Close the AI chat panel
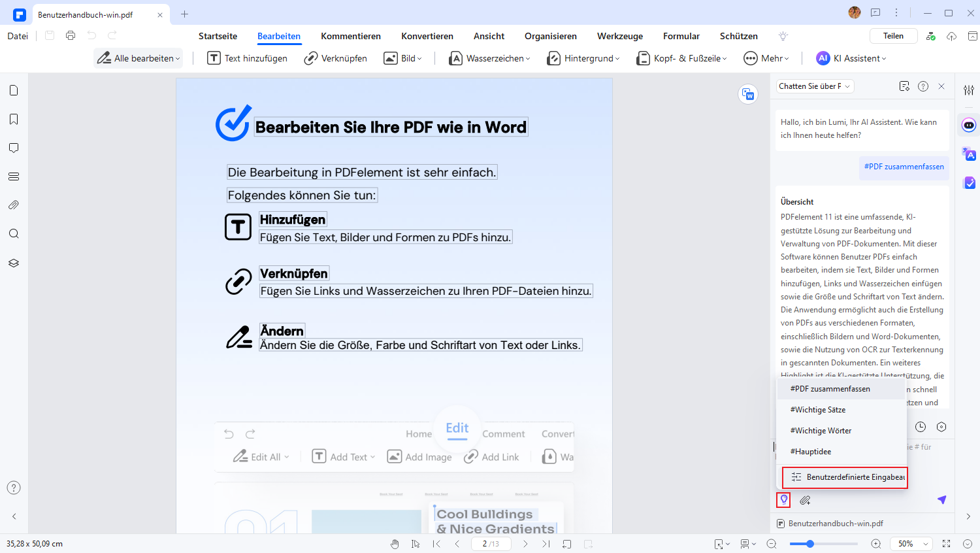980x553 pixels. coord(941,86)
